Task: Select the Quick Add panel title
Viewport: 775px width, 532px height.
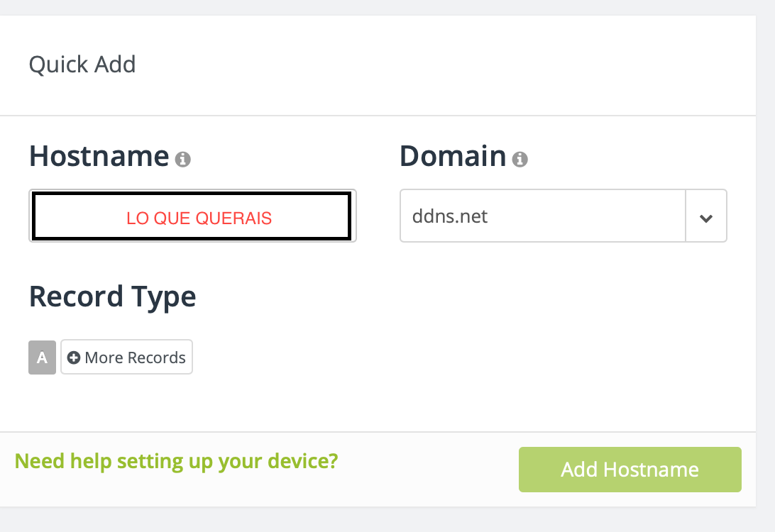Action: click(x=82, y=65)
